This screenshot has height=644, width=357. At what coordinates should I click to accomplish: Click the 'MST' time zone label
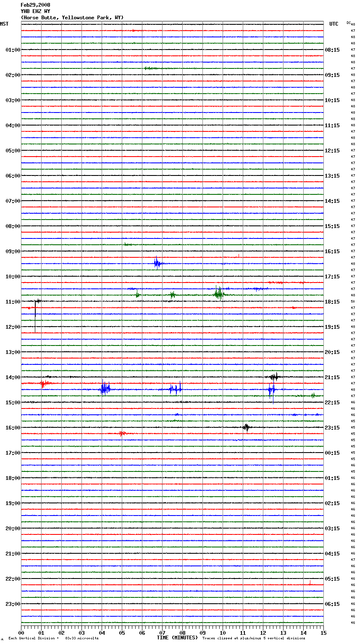pos(4,24)
